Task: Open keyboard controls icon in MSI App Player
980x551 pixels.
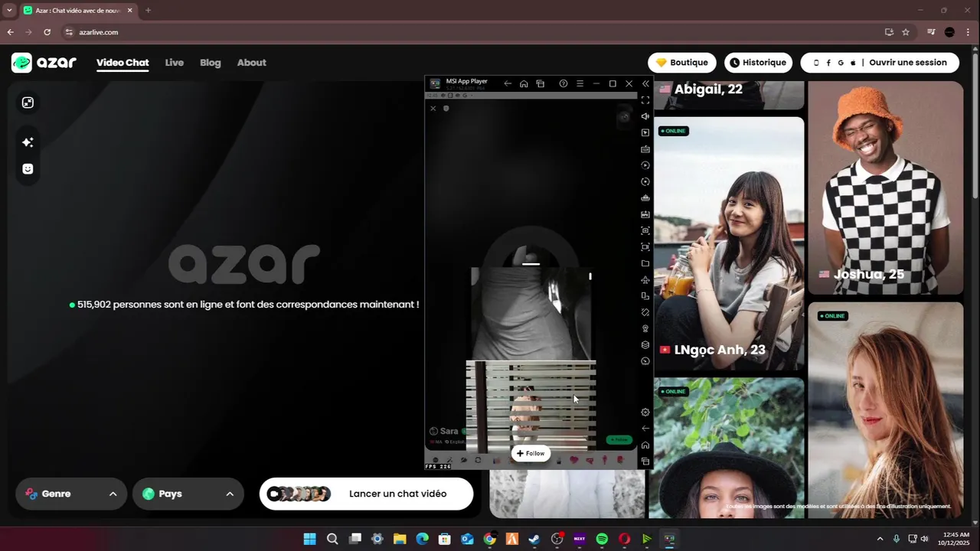Action: (x=645, y=149)
